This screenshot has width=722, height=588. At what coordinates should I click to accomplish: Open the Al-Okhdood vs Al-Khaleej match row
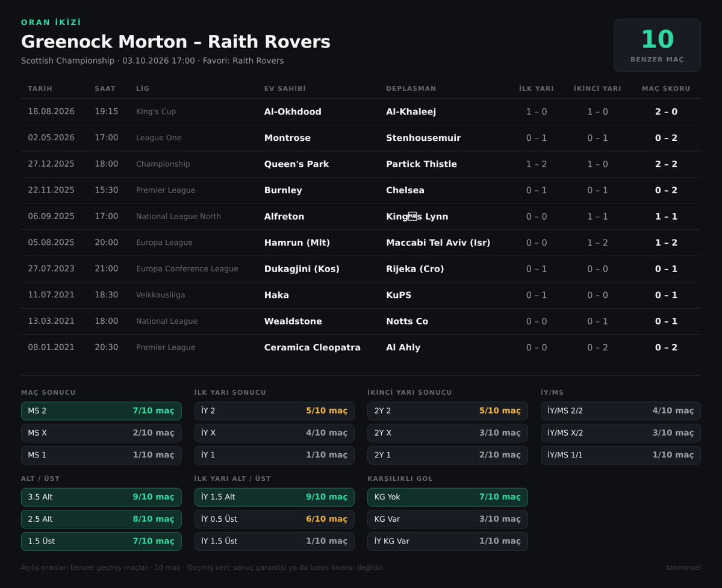(x=361, y=112)
